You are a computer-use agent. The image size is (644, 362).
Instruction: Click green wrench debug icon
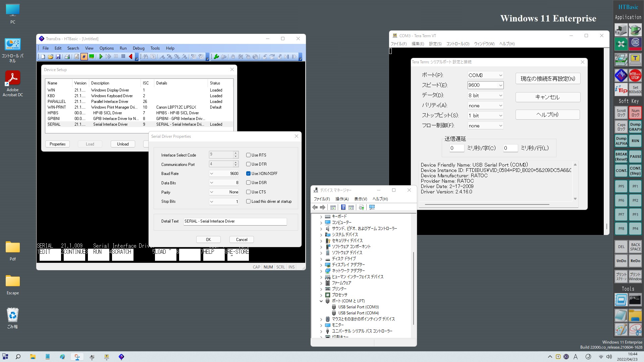[x=216, y=57]
